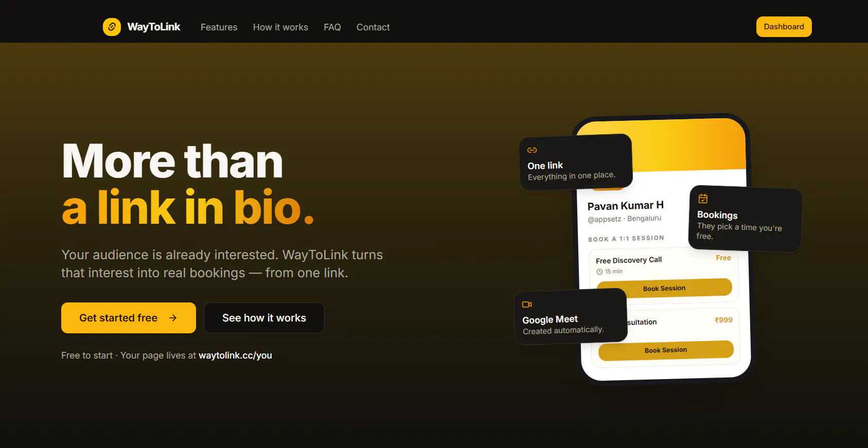Click Book Session under Free Discovery Call
868x448 pixels.
(664, 288)
